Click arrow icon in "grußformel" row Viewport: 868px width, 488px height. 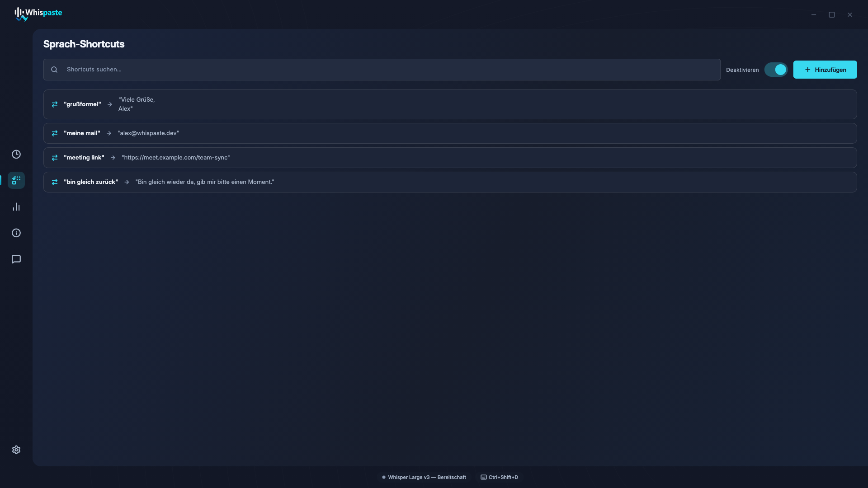coord(109,104)
